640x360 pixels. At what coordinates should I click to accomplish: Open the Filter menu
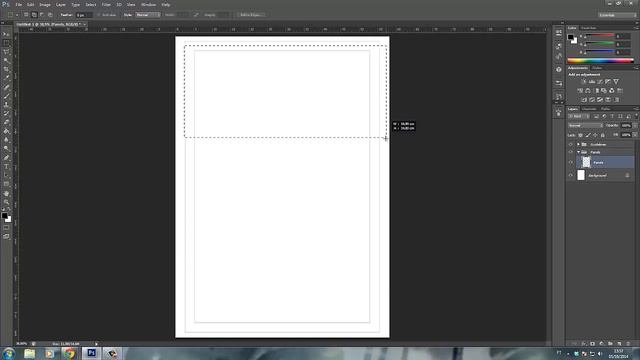[x=106, y=4]
